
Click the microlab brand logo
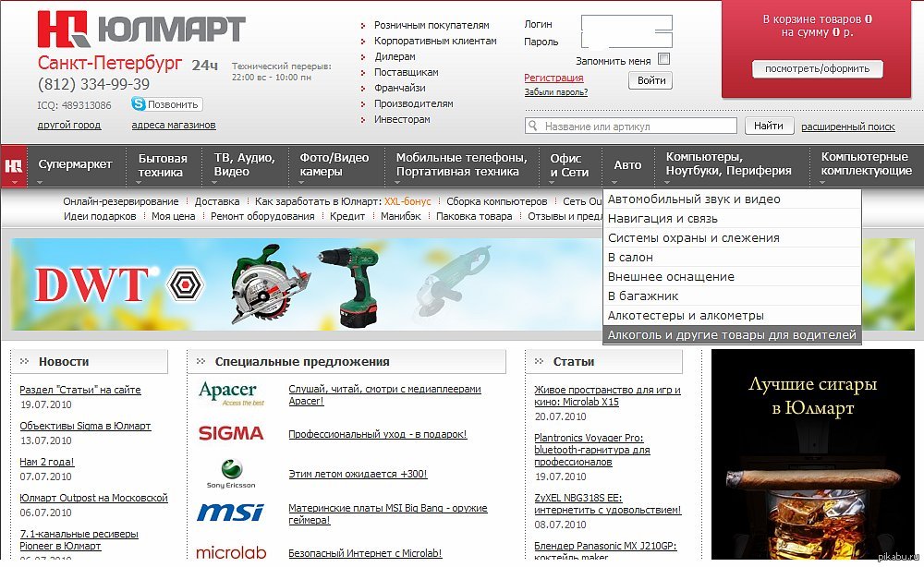click(x=230, y=552)
